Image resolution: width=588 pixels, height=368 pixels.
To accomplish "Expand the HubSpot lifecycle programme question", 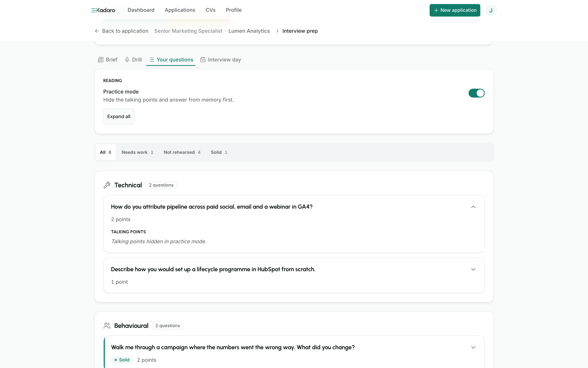I will click(x=473, y=269).
